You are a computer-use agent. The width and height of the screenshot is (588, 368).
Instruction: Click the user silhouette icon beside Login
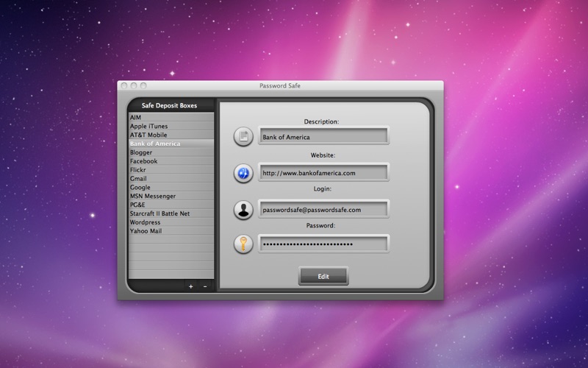(x=243, y=209)
